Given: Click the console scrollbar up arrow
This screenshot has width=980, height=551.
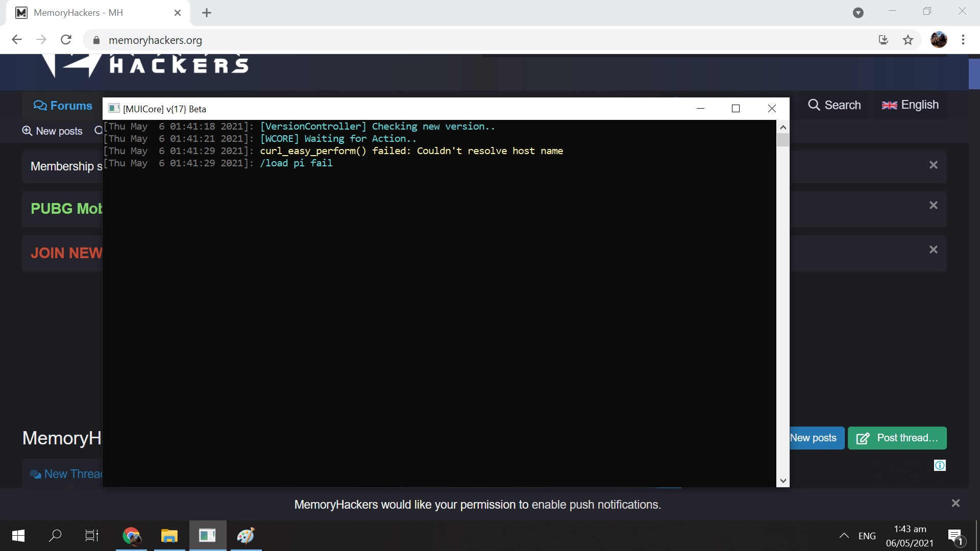Looking at the screenshot, I should 782,127.
